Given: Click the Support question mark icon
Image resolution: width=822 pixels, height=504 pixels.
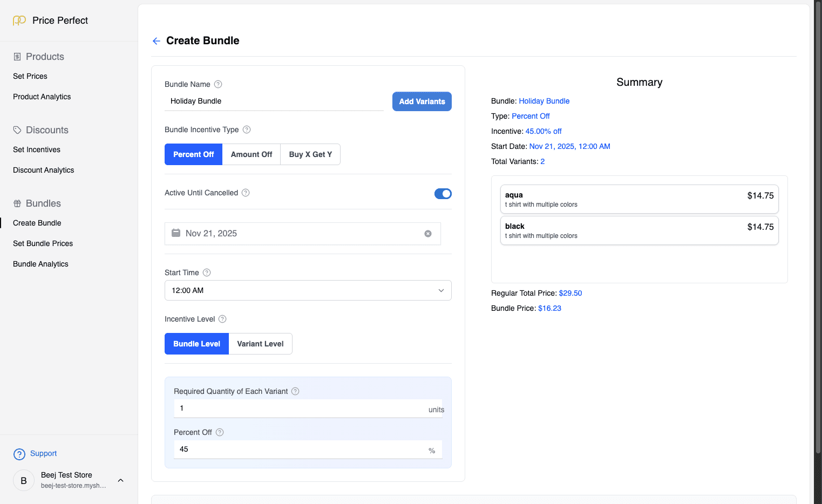Looking at the screenshot, I should [19, 454].
